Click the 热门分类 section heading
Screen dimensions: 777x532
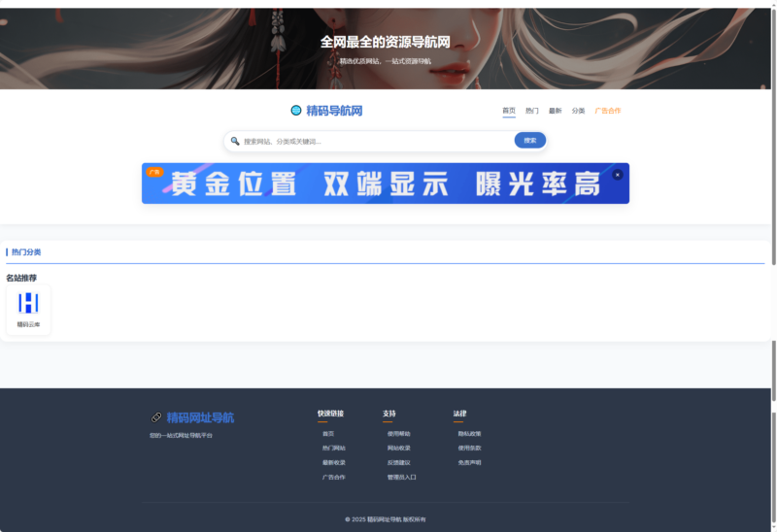26,252
